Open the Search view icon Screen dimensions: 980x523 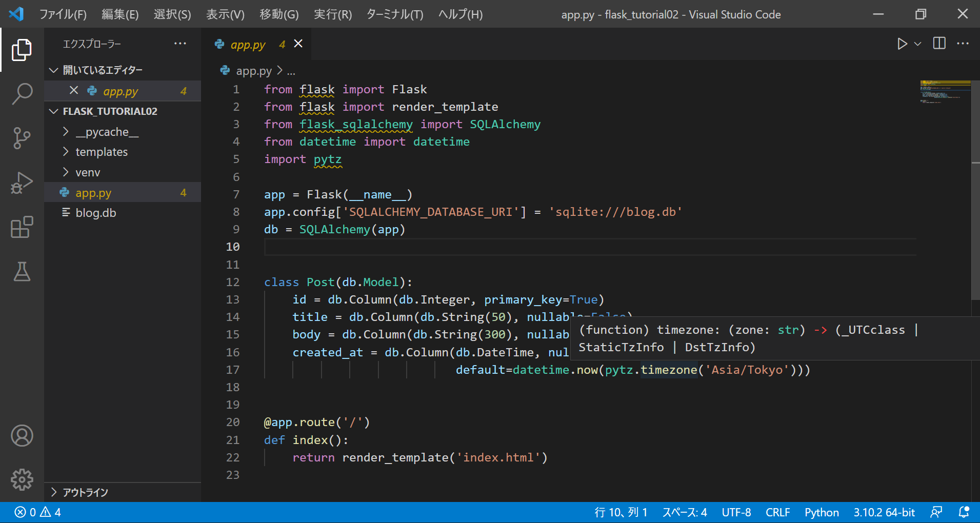click(x=22, y=94)
